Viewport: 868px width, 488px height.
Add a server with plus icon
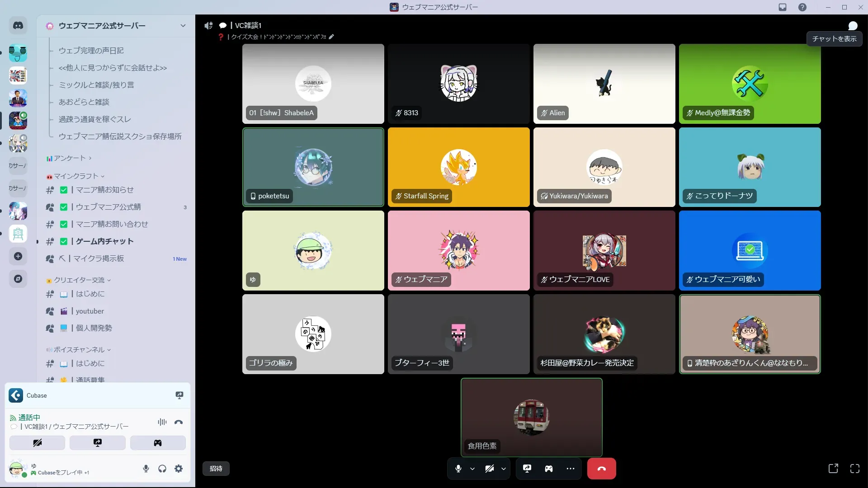[18, 256]
